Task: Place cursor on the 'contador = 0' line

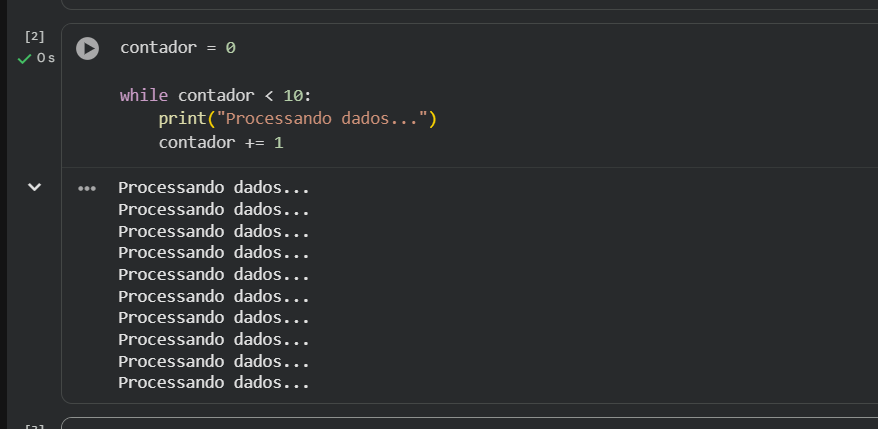Action: tap(178, 48)
